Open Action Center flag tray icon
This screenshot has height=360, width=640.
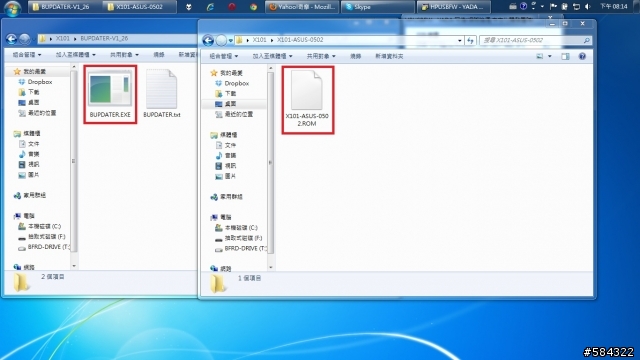pyautogui.click(x=553, y=7)
